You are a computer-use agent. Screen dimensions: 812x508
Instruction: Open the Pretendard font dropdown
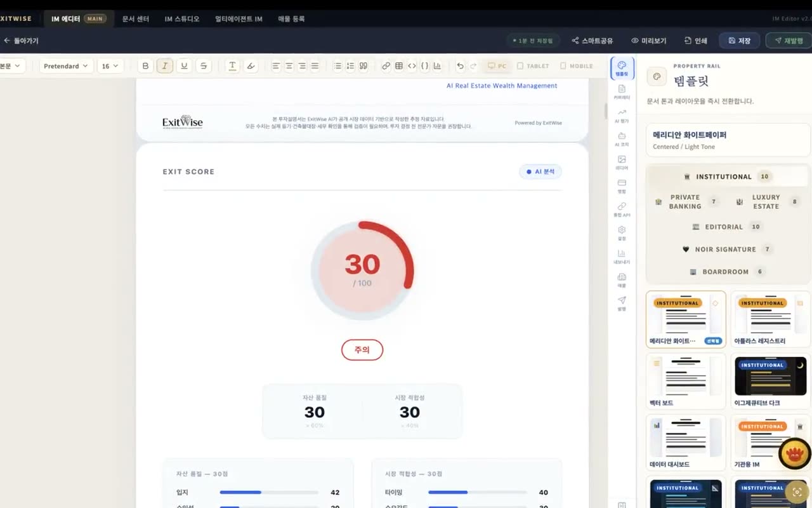67,66
